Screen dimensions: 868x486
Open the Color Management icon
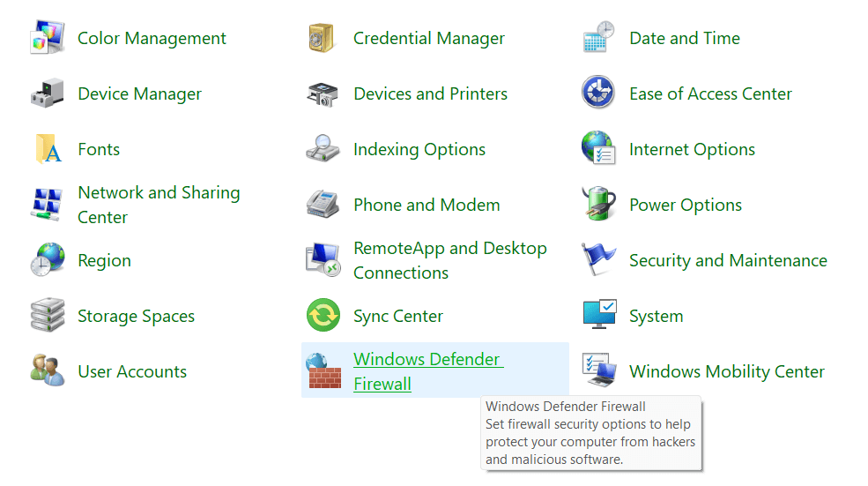(47, 38)
